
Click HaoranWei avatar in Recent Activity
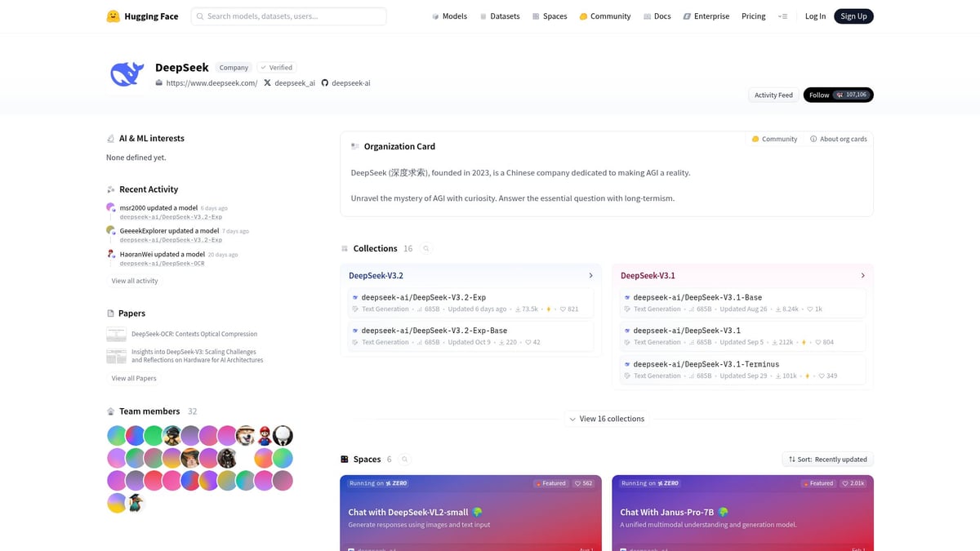(x=111, y=254)
